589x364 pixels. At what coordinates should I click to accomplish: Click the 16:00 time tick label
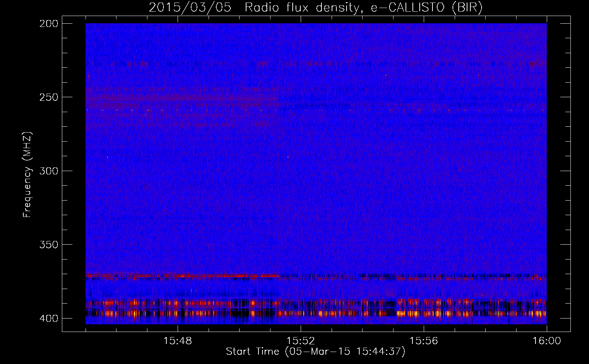(547, 341)
